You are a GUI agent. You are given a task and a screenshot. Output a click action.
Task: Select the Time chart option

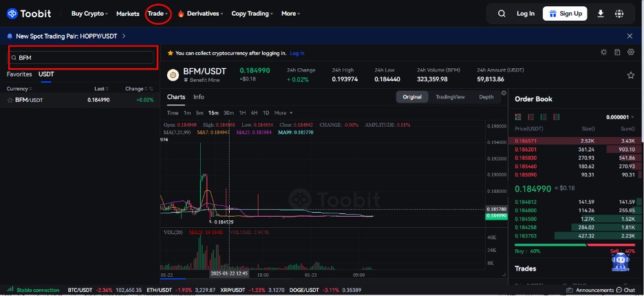[173, 113]
